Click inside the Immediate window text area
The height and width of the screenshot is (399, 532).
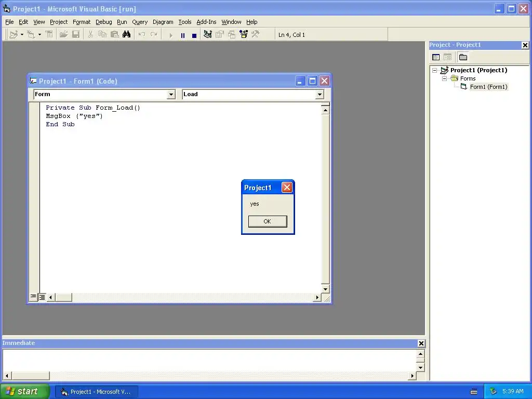coord(210,361)
